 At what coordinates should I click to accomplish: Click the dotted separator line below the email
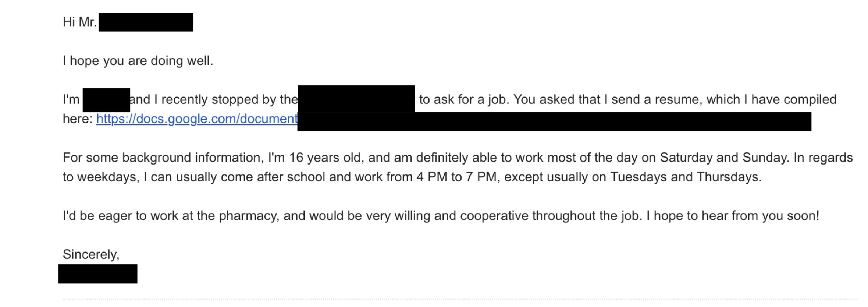coord(460,299)
